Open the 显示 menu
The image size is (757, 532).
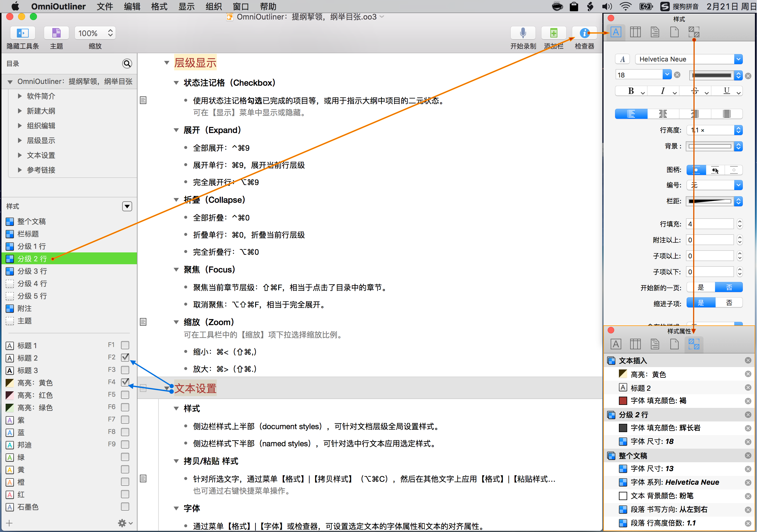pyautogui.click(x=186, y=6)
